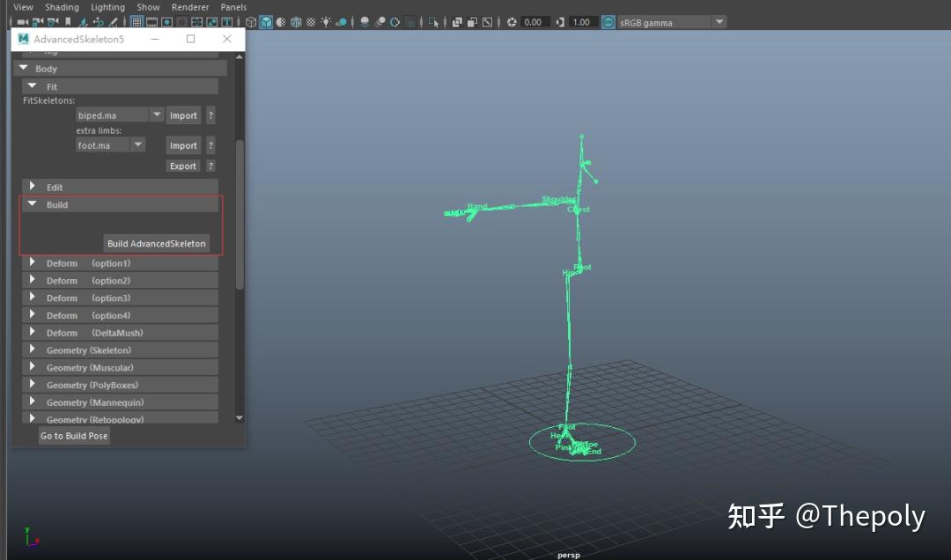Click the Build AdvancedSkeleton button
Screen dimensions: 951x560
[156, 244]
